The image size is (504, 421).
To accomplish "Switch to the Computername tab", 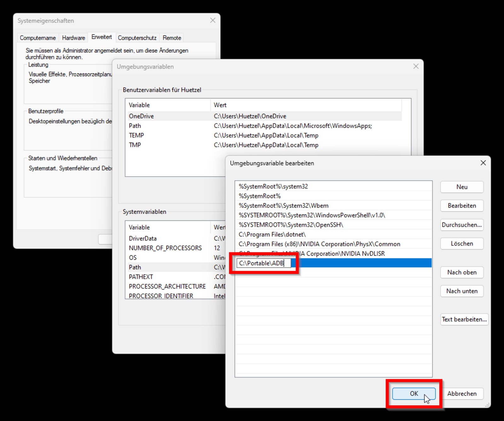I will 37,37.
